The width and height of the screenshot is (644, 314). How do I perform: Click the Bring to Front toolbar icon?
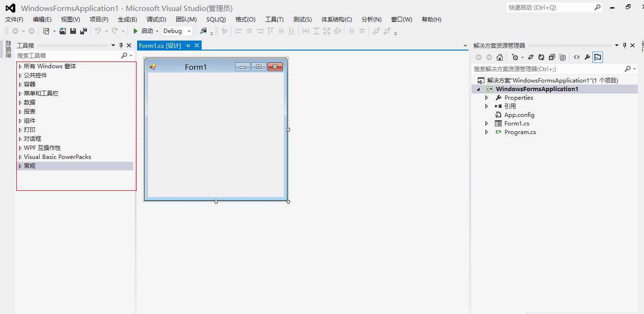[376, 31]
